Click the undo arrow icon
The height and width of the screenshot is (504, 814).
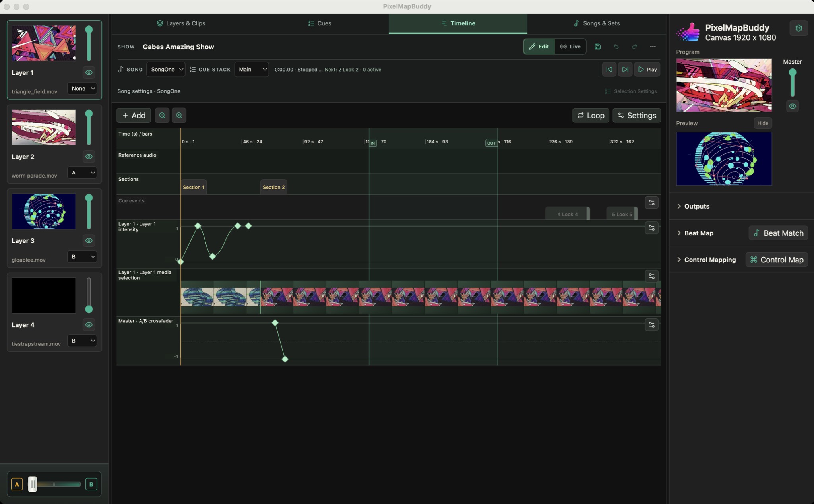616,47
